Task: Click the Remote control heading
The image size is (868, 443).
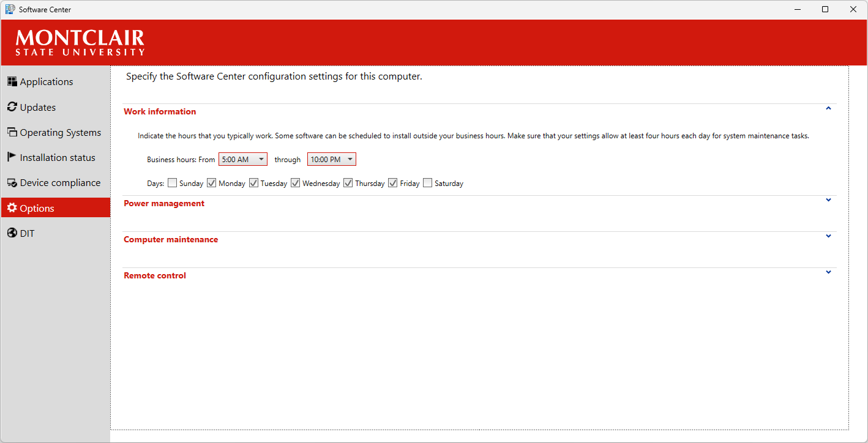Action: [x=154, y=275]
